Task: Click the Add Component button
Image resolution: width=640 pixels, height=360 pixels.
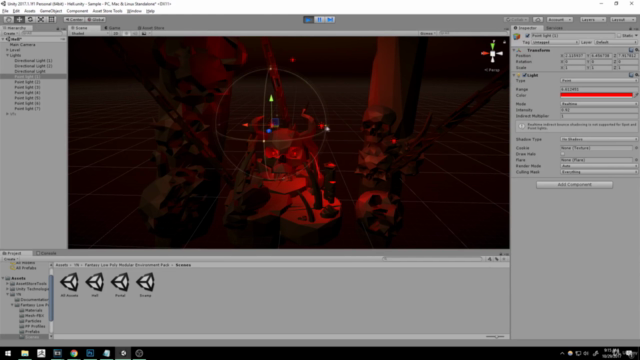Action: [574, 184]
